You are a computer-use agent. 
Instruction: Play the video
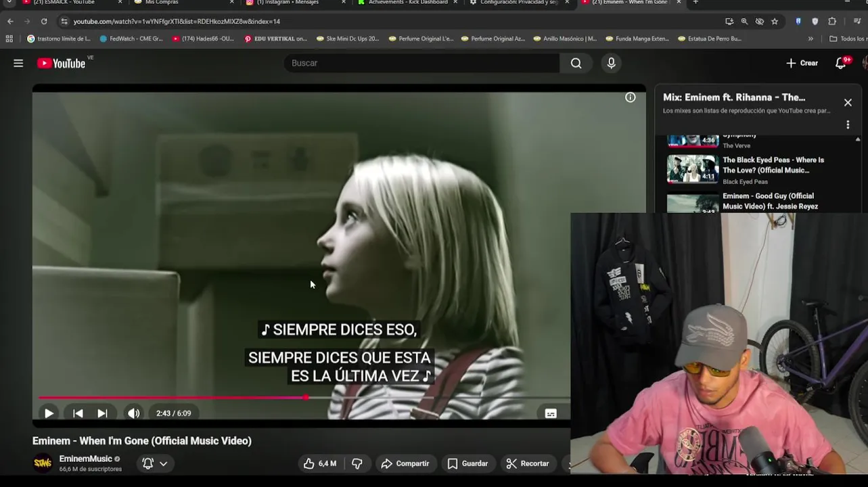(49, 413)
